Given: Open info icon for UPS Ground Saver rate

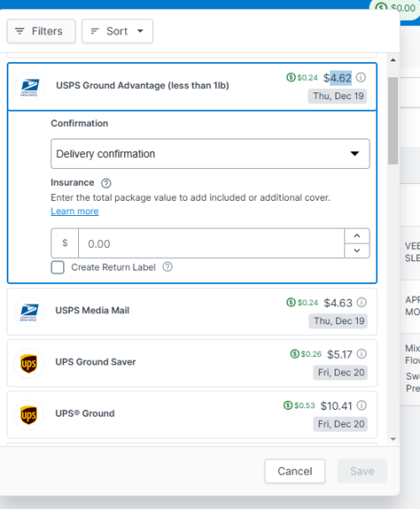Looking at the screenshot, I should click(x=361, y=354).
